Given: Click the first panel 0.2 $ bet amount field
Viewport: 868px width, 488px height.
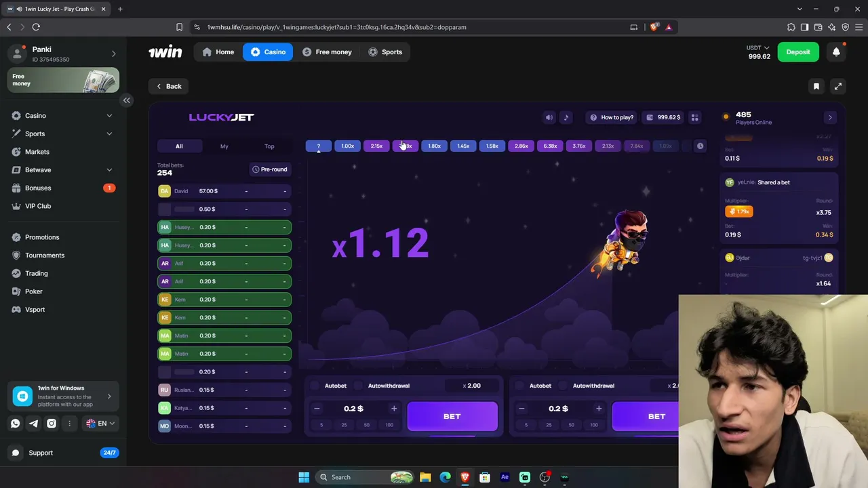Looking at the screenshot, I should tap(354, 409).
